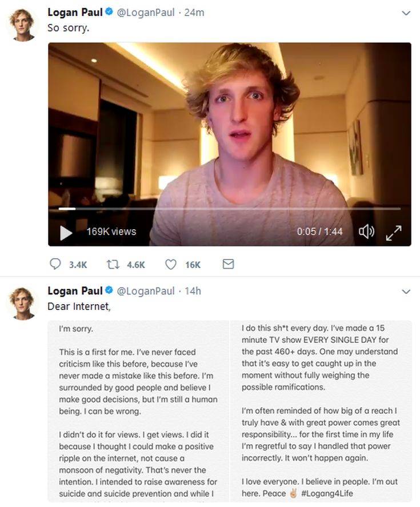This screenshot has width=420, height=507.
Task: Open the first tweet's options chevron
Action: pos(406,13)
